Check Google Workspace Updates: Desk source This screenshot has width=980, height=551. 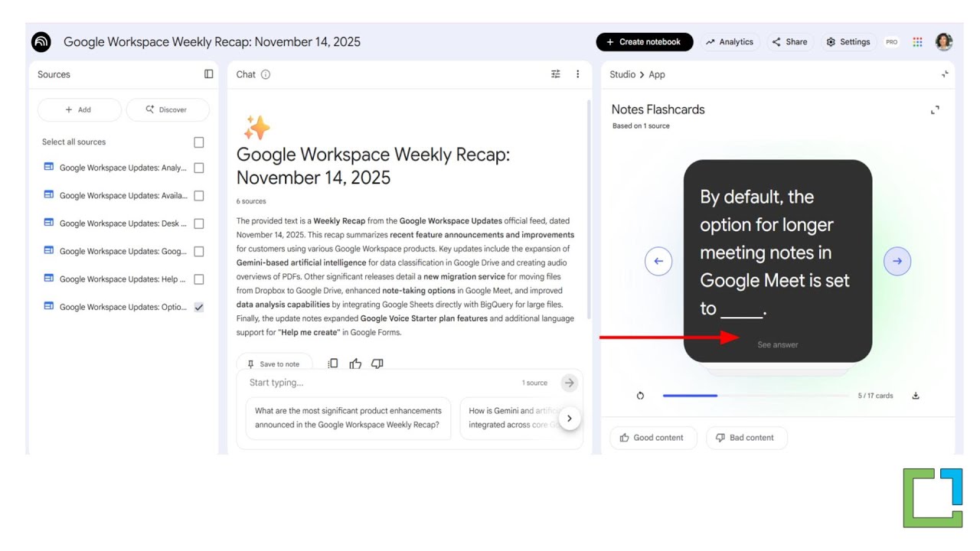pos(199,223)
